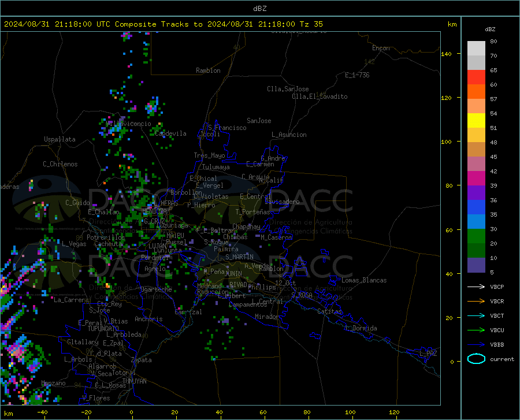Click the Tres_Mayo map label
Viewport: 520px width, 420px height.
(x=209, y=155)
